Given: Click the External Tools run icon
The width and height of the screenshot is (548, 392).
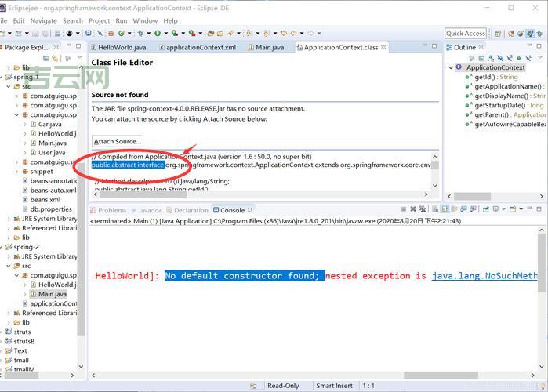Looking at the screenshot, I should pos(192,33).
